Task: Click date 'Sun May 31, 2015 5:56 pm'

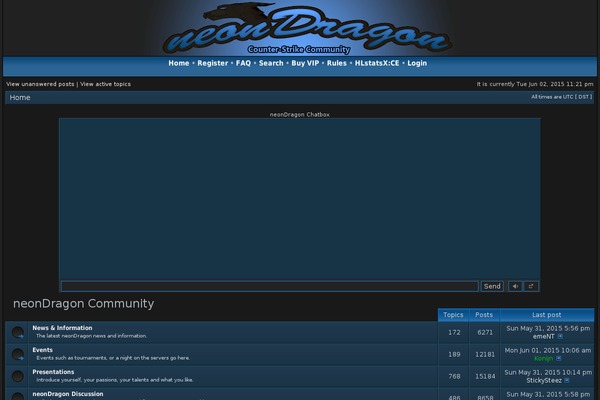Action: coord(548,328)
